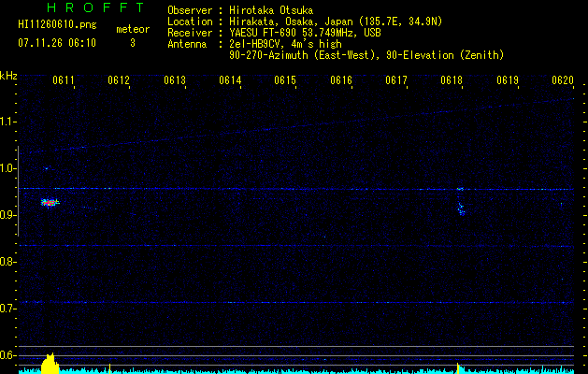Click the 0617 time marker
This screenshot has width=588, height=374.
coord(396,80)
